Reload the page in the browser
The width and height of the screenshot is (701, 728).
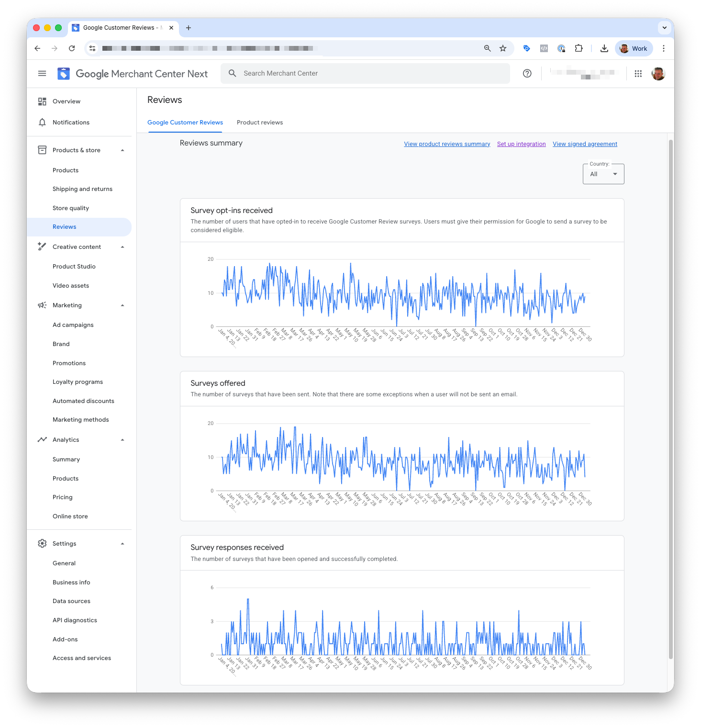72,48
